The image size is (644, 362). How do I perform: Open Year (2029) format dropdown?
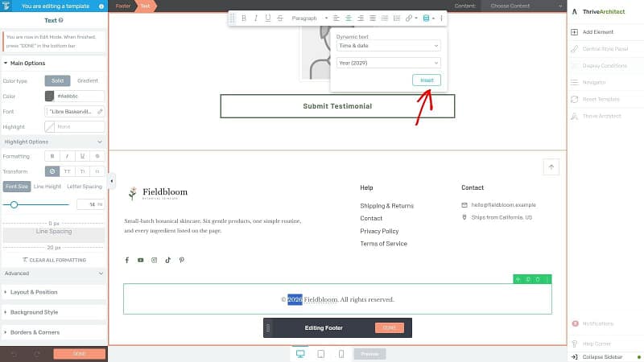click(x=388, y=63)
